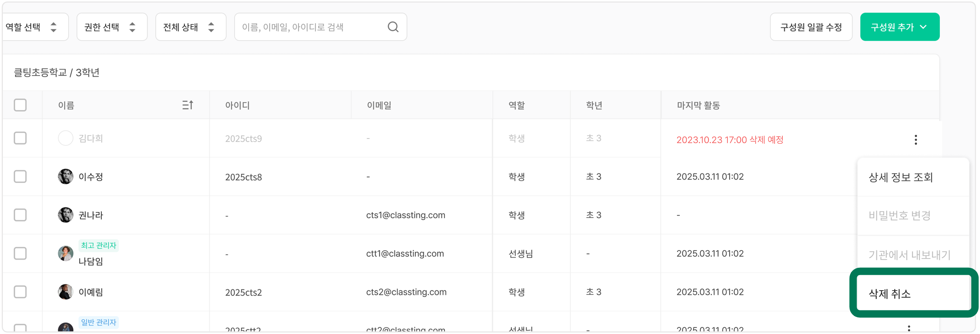Click 권나라's profile avatar
The image size is (980, 334).
[x=66, y=215]
